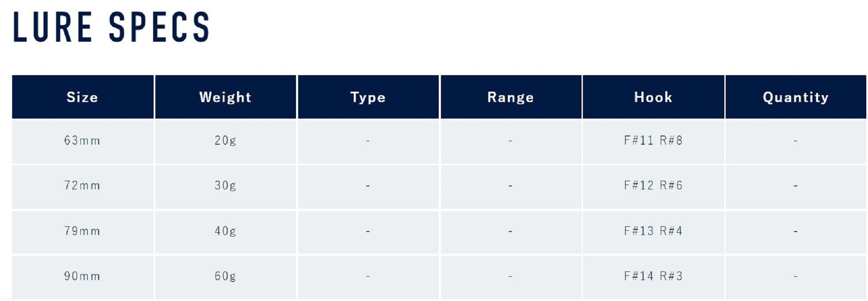Click the 79mm size cell

[82, 231]
